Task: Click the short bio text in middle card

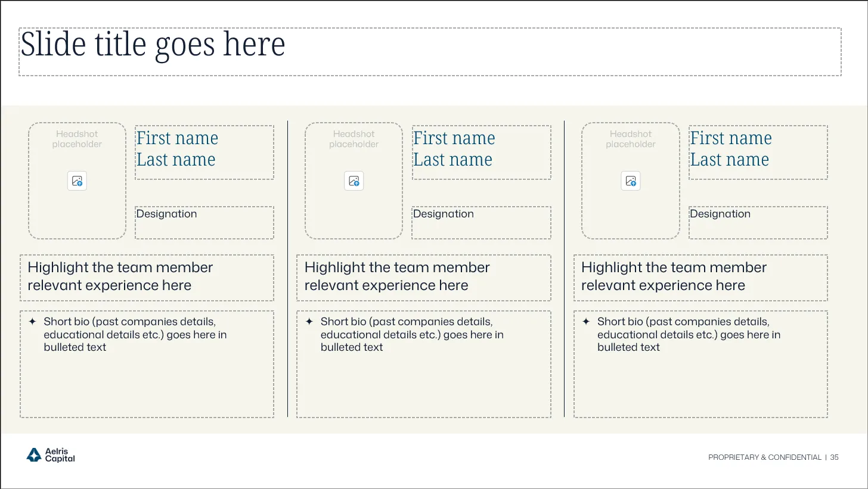Action: point(412,335)
